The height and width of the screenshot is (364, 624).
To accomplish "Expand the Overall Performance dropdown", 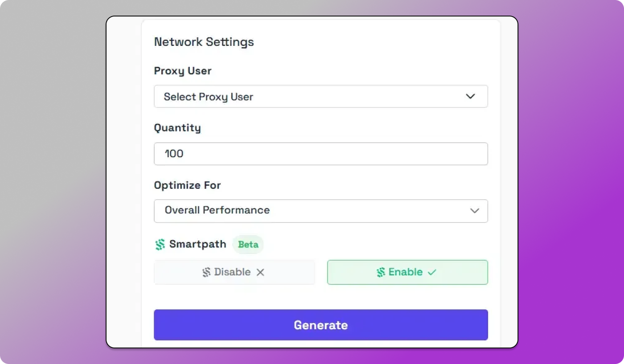I will coord(321,211).
